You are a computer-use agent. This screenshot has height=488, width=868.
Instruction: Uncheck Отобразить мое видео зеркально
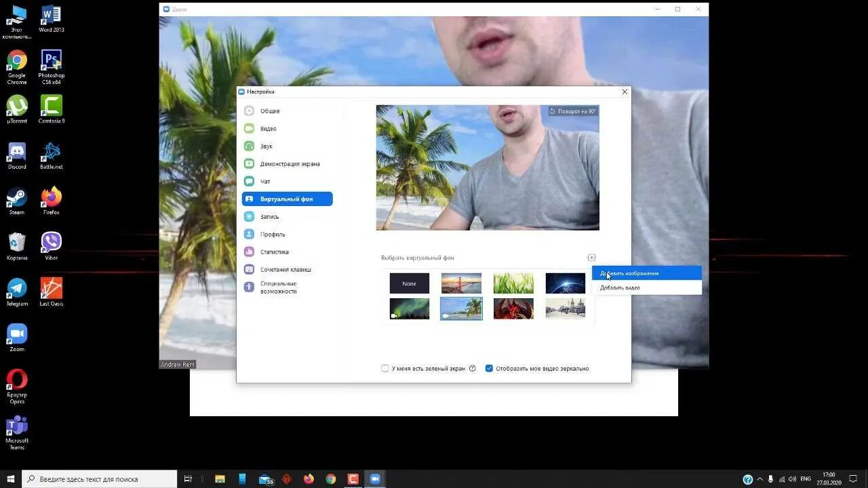[x=489, y=369]
